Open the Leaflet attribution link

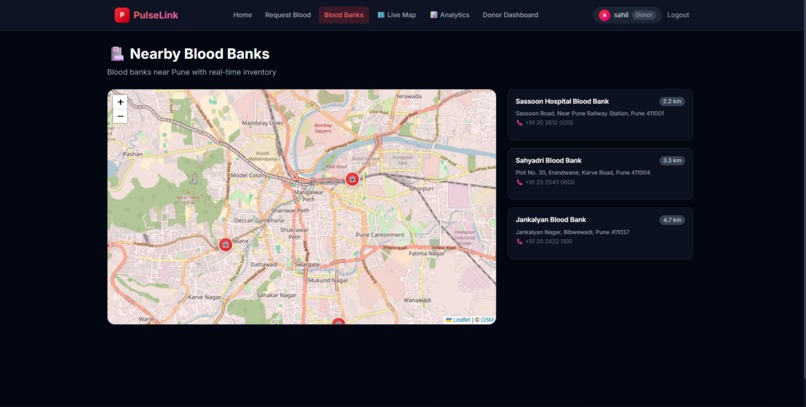tap(458, 320)
